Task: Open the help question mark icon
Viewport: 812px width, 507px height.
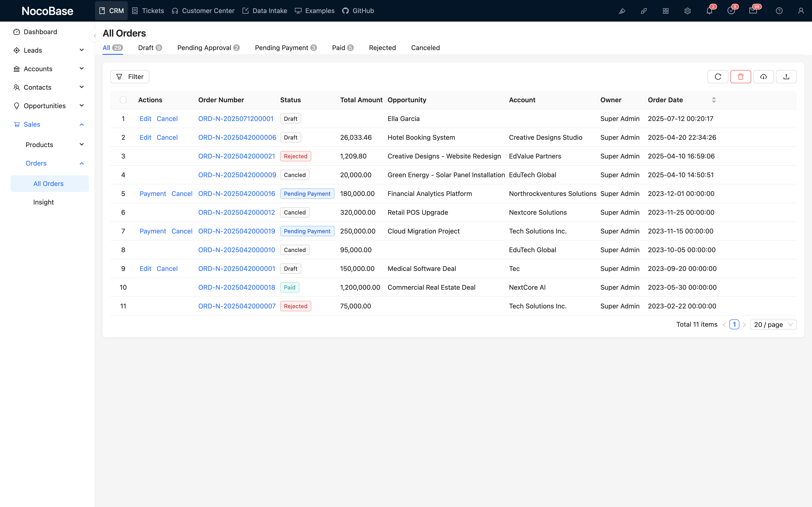Action: [779, 11]
